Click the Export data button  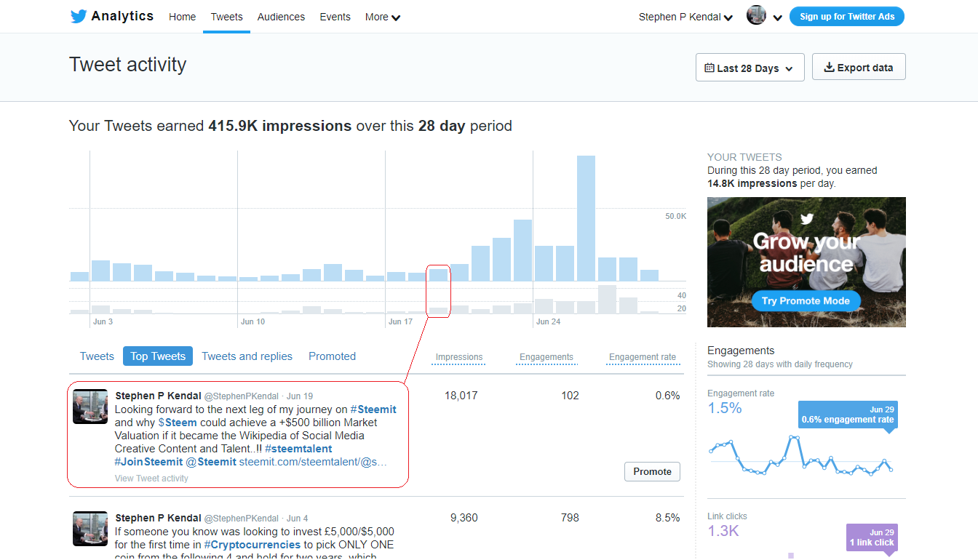[859, 67]
